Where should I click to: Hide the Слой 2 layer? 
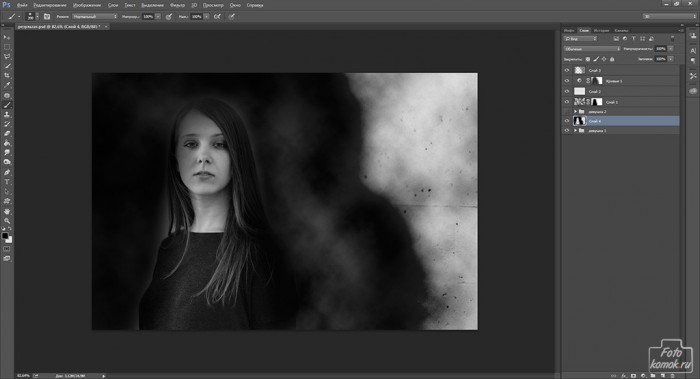click(567, 92)
